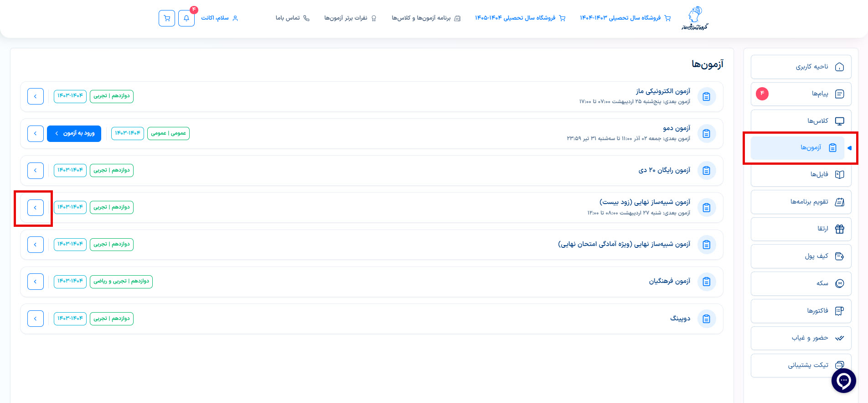
Task: Expand the دوپینگ exam row chevron
Action: 36,319
